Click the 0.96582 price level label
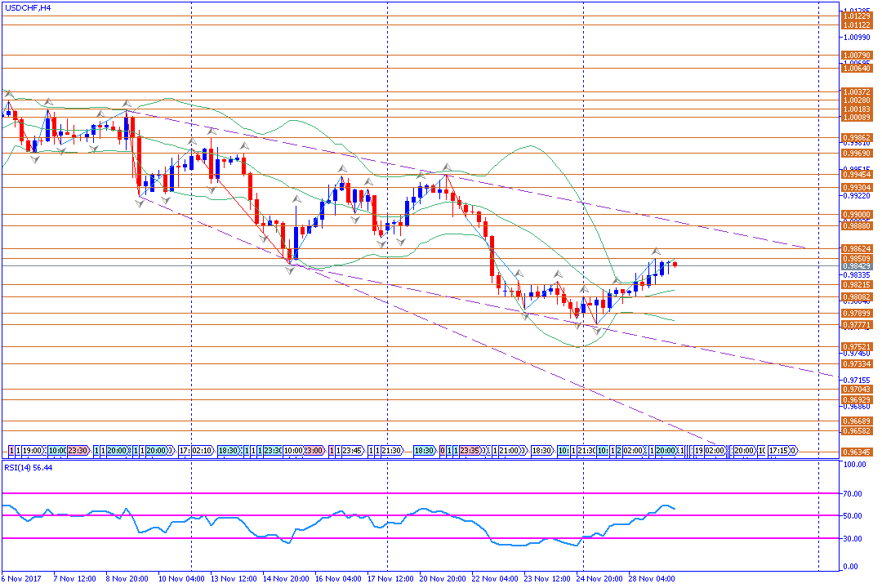 [x=857, y=431]
